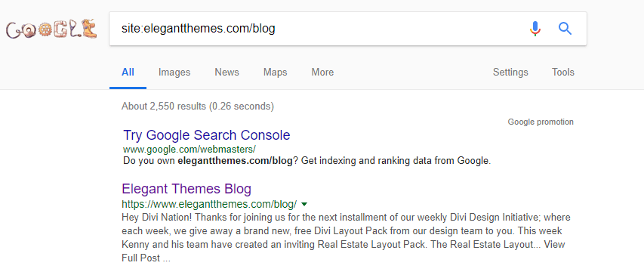Click the Elegant Themes Blog result snippet text
This screenshot has height=275, width=644.
tap(346, 237)
